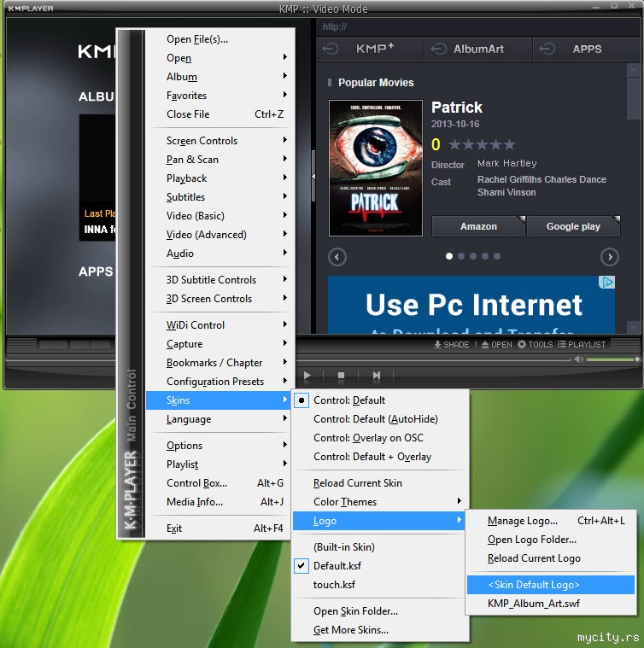Click Close File menu item
The width and height of the screenshot is (644, 648).
pos(220,114)
